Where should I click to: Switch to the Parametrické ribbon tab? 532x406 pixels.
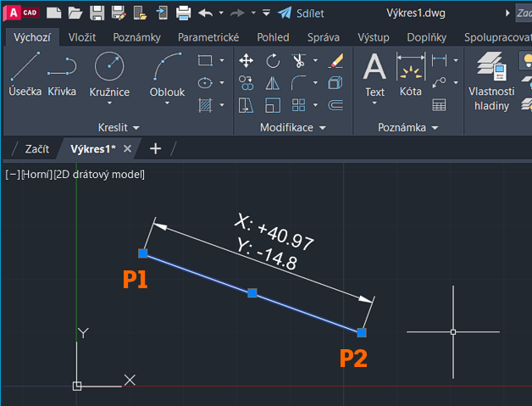tap(208, 37)
